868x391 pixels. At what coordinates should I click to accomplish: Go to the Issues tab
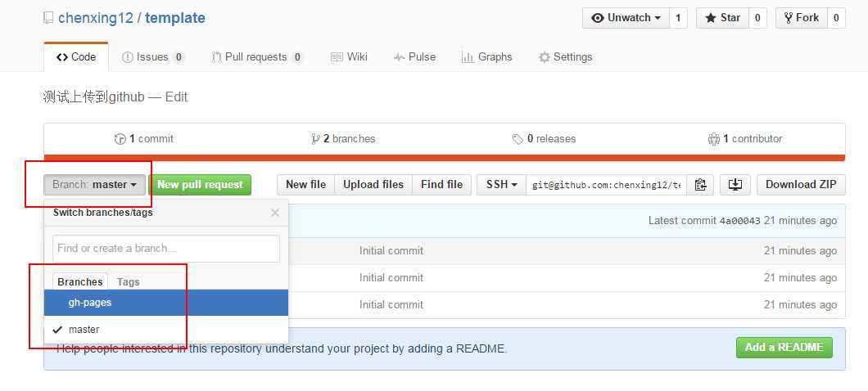point(153,57)
